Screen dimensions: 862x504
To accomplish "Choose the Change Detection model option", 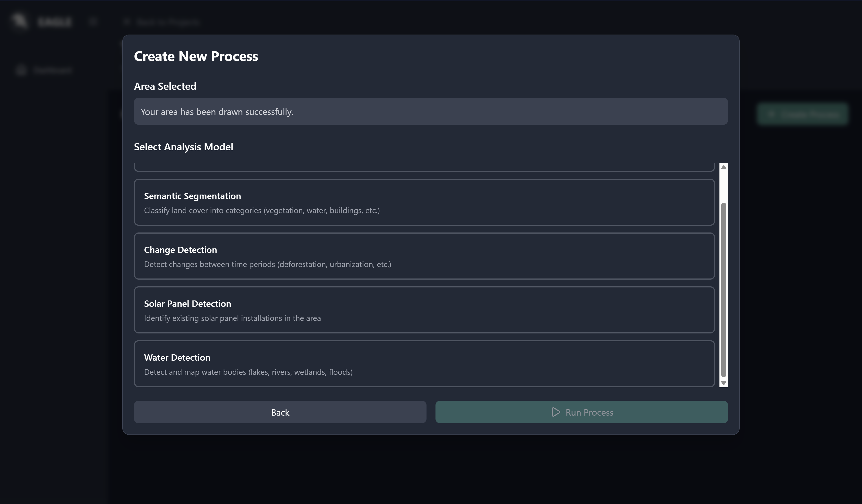I will pos(424,256).
